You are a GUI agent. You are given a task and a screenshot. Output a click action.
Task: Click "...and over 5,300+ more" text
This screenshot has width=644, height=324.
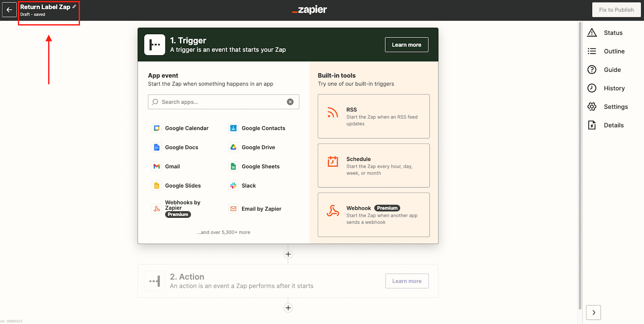pos(224,232)
